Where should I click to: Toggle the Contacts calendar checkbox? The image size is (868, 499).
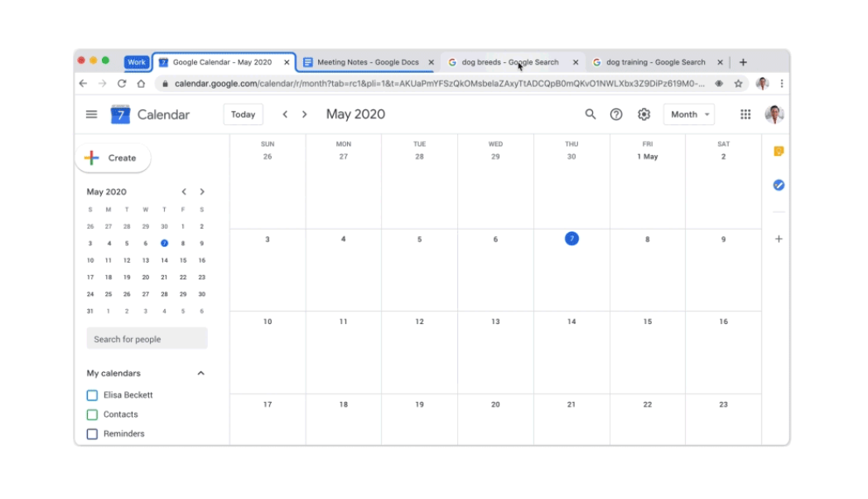[92, 414]
